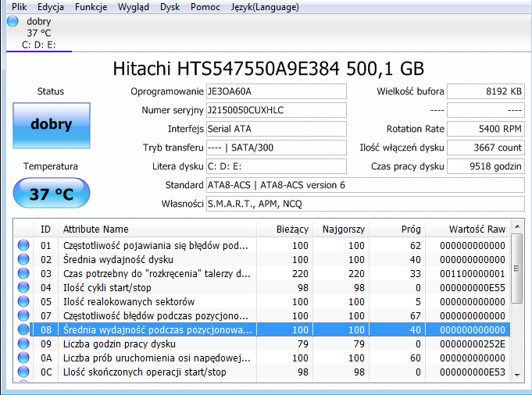
Task: Click the Tryb transferu field SATA/300
Action: pos(277,148)
